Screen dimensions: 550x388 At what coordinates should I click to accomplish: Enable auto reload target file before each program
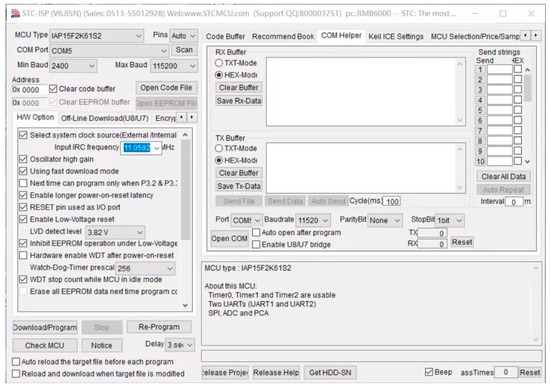point(16,361)
